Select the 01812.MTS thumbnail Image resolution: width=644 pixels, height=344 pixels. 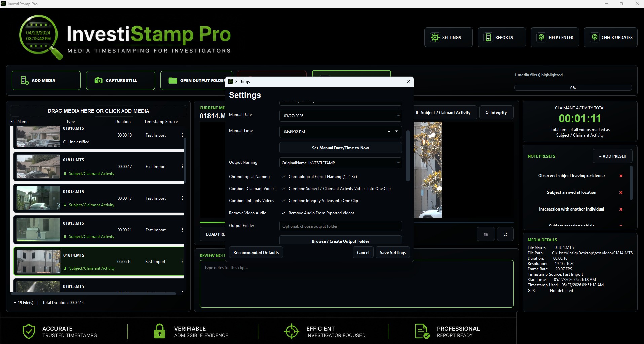(x=38, y=198)
